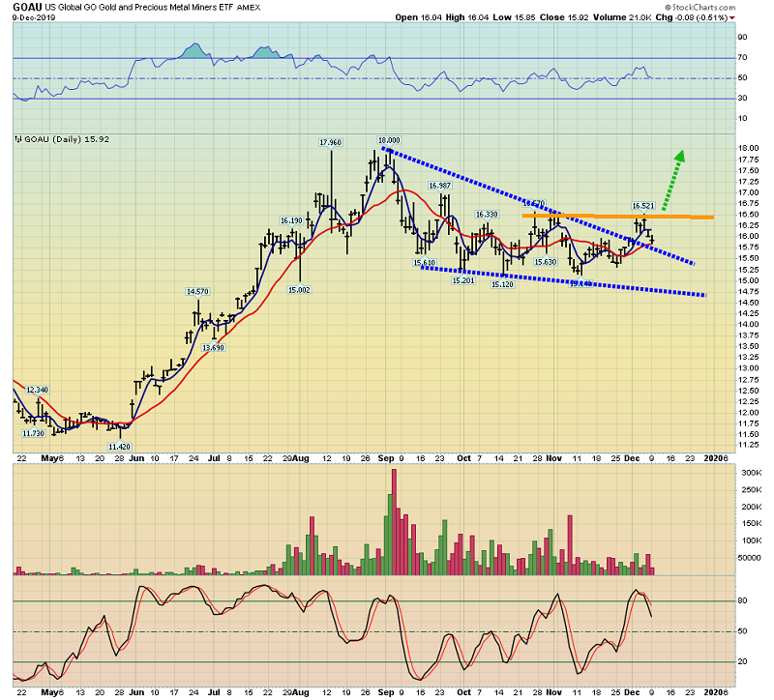Screen dimensions: 774x700
Task: Click the Open 16.04 value
Action: click(418, 17)
